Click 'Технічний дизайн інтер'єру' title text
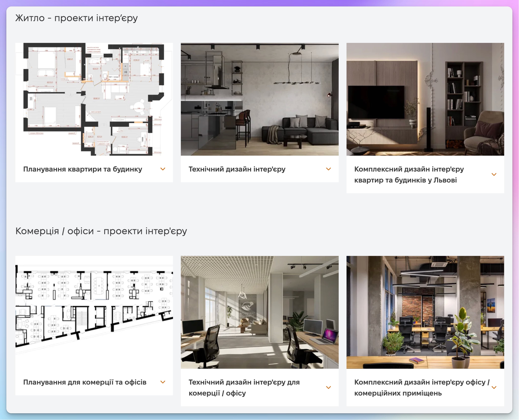The image size is (519, 420). [237, 169]
